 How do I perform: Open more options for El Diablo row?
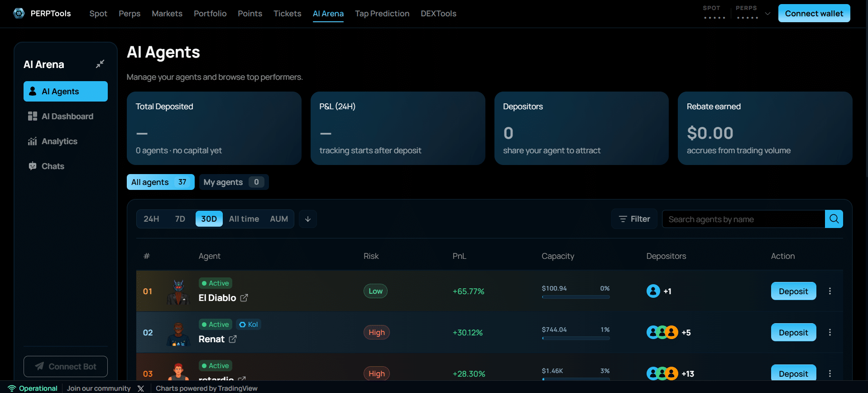[830, 291]
